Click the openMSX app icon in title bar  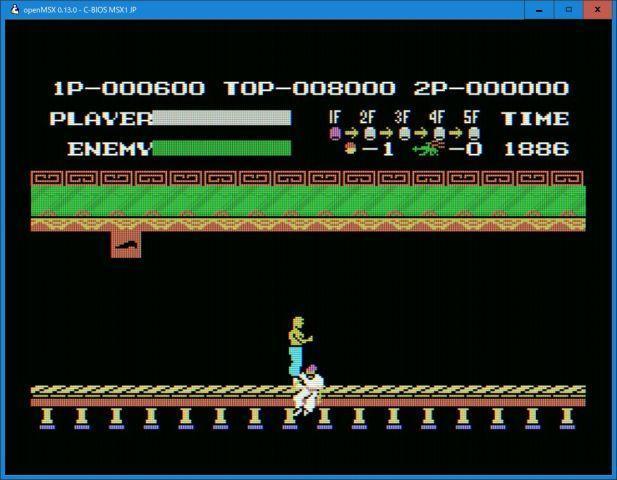click(11, 9)
